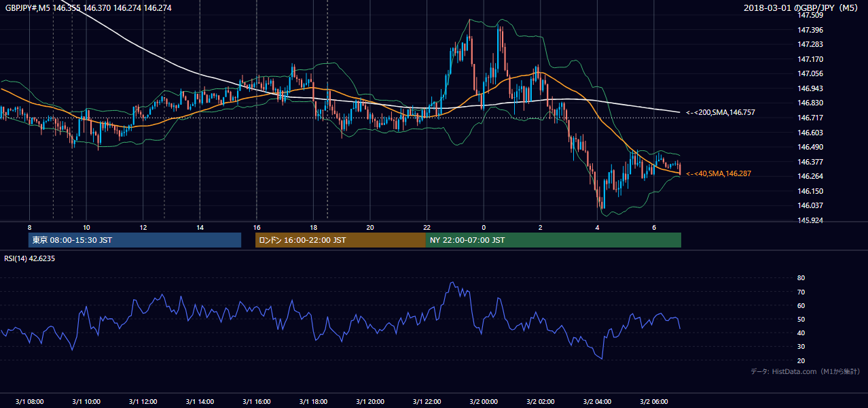Viewport: 868px width, 408px height.
Task: Click RSI scale value 30
Action: coord(801,346)
